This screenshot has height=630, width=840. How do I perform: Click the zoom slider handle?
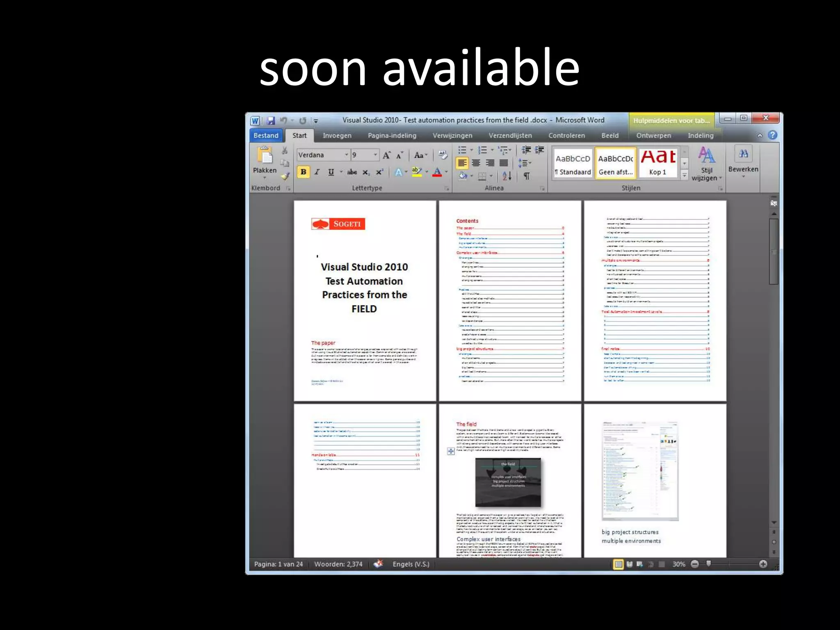click(x=708, y=564)
